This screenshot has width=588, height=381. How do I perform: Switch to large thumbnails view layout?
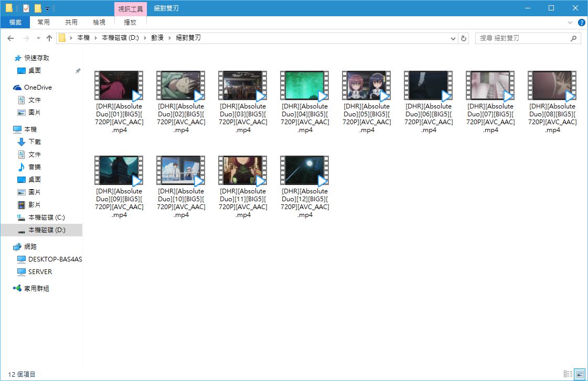[579, 374]
